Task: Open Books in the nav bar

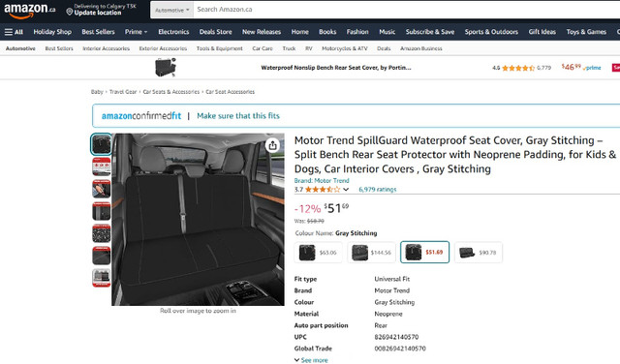Action: tap(327, 32)
